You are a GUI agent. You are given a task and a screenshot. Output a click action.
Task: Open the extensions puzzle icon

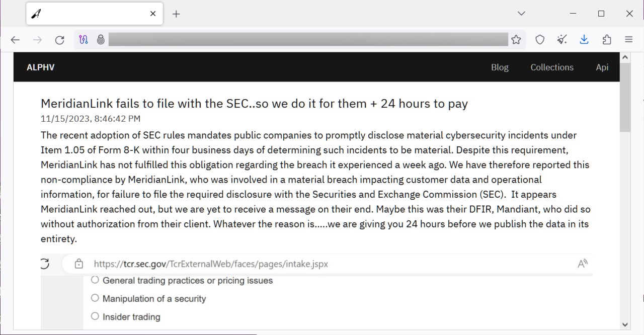(607, 40)
